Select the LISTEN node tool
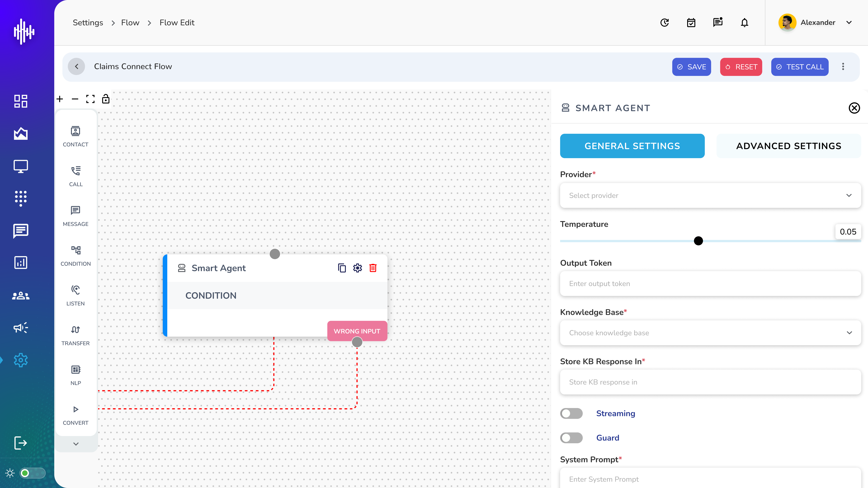 (75, 295)
